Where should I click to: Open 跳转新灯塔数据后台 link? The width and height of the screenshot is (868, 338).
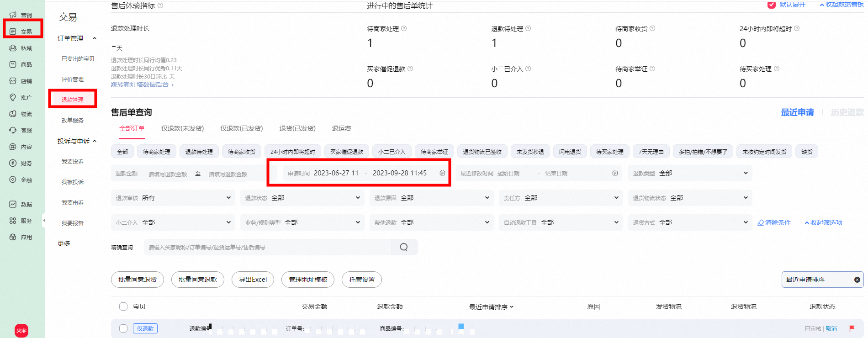[x=142, y=84]
